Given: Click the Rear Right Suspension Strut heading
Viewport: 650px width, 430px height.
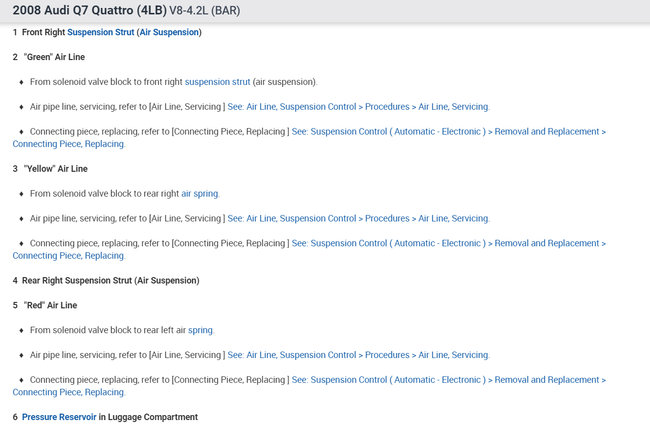Looking at the screenshot, I should tap(110, 280).
